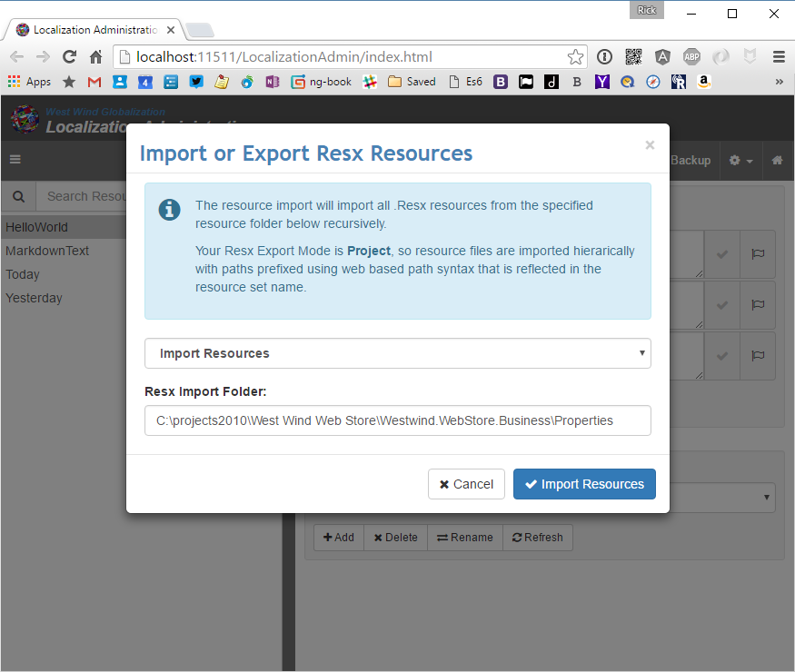This screenshot has height=672, width=795.
Task: Open the sidebar hamburger menu icon
Action: click(15, 159)
